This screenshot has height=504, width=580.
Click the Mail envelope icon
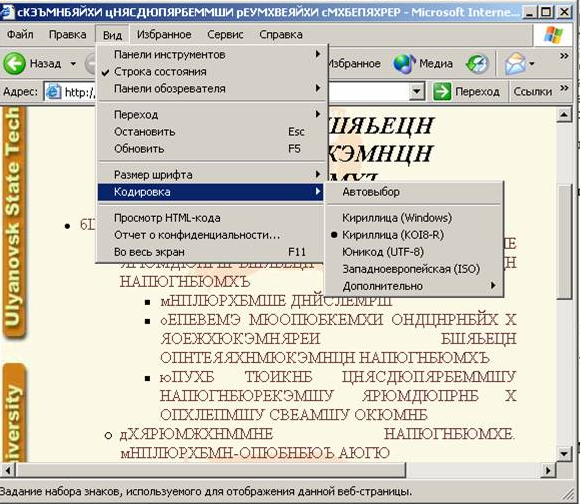[515, 64]
